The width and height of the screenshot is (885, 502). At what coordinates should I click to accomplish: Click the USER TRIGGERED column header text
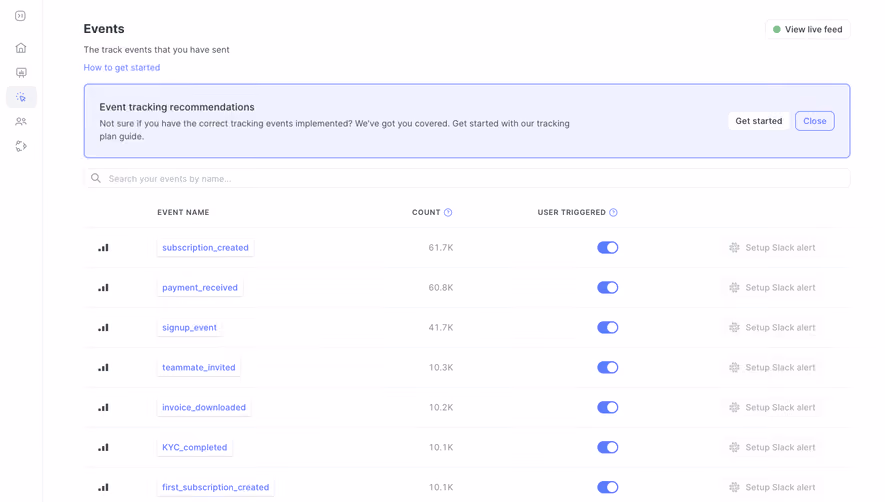pyautogui.click(x=572, y=212)
